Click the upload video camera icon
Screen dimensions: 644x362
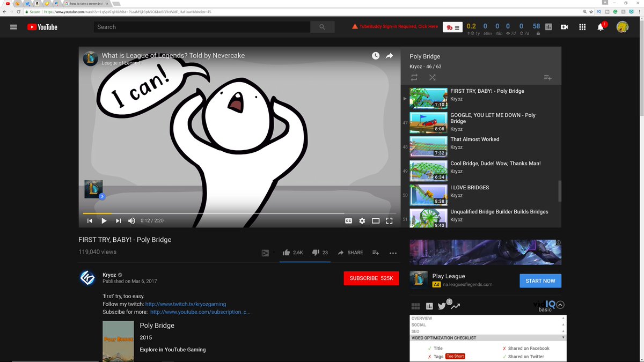pos(564,27)
